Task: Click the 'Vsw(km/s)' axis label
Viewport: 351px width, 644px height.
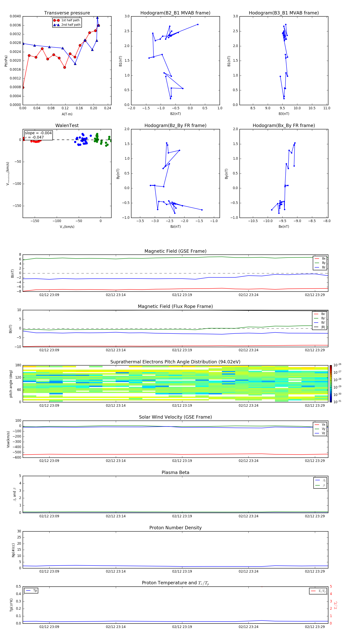Action: point(8,439)
